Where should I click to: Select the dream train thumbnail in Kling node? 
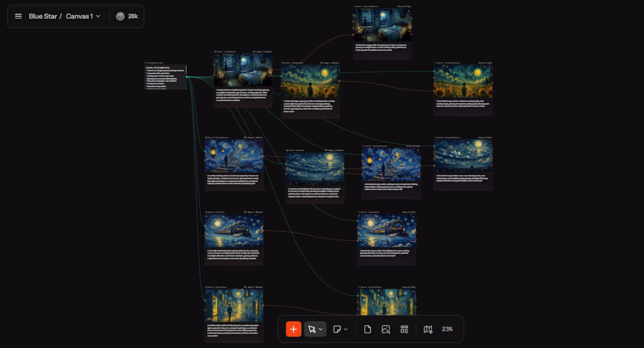(x=386, y=230)
